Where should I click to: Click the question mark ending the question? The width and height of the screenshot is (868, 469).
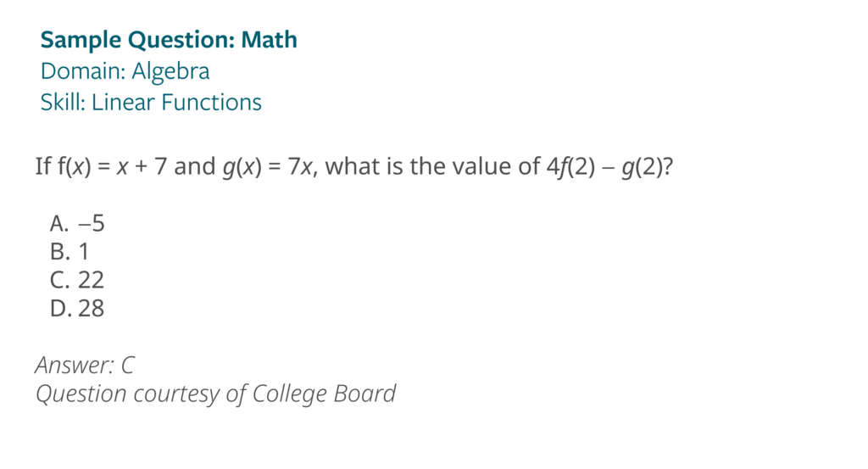pos(668,165)
